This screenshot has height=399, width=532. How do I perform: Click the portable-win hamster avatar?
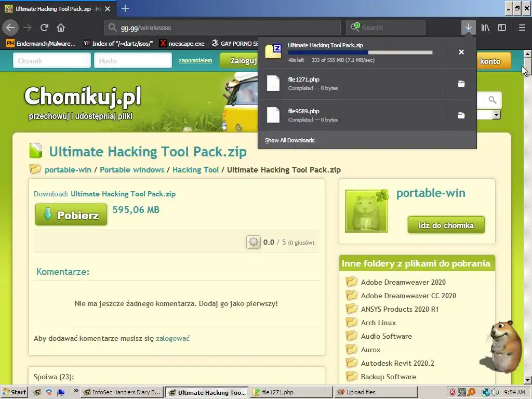point(366,211)
